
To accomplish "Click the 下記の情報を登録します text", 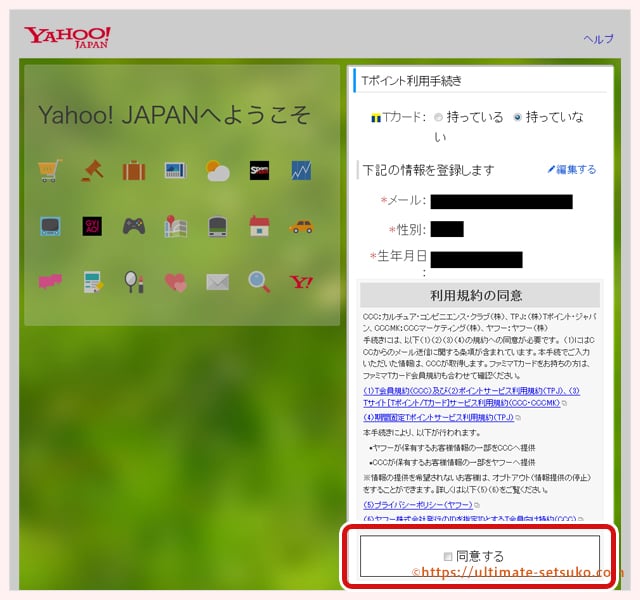I will pyautogui.click(x=428, y=170).
